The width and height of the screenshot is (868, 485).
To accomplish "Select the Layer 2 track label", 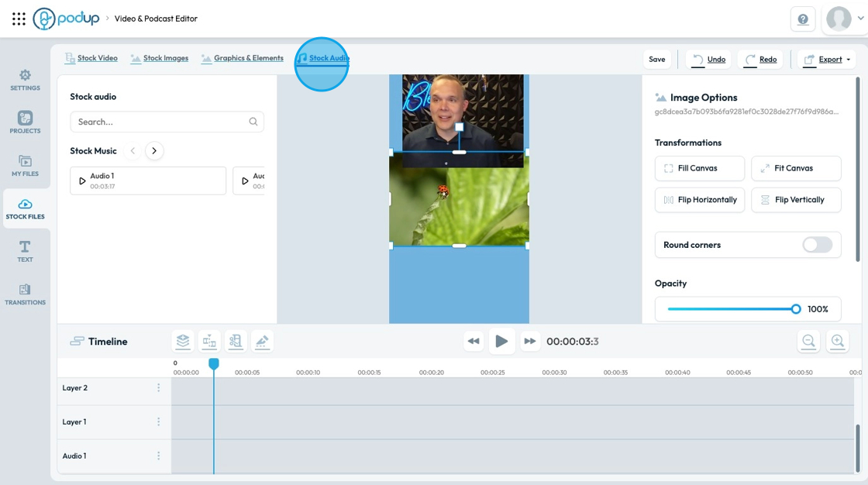I will pyautogui.click(x=74, y=387).
